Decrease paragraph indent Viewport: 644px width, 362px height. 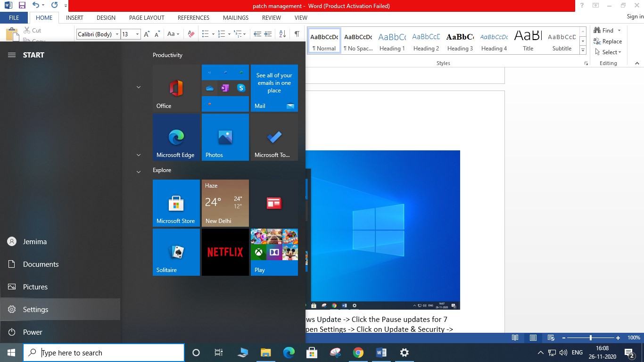257,34
